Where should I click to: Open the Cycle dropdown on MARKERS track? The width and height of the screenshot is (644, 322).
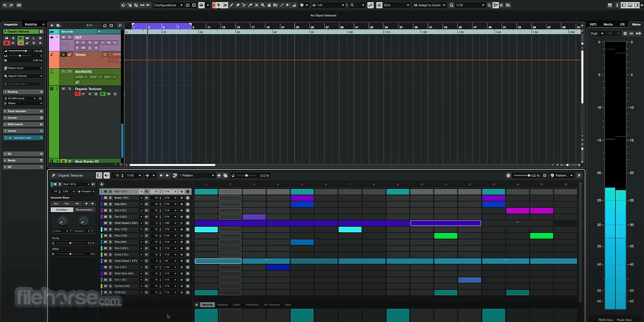point(95,77)
